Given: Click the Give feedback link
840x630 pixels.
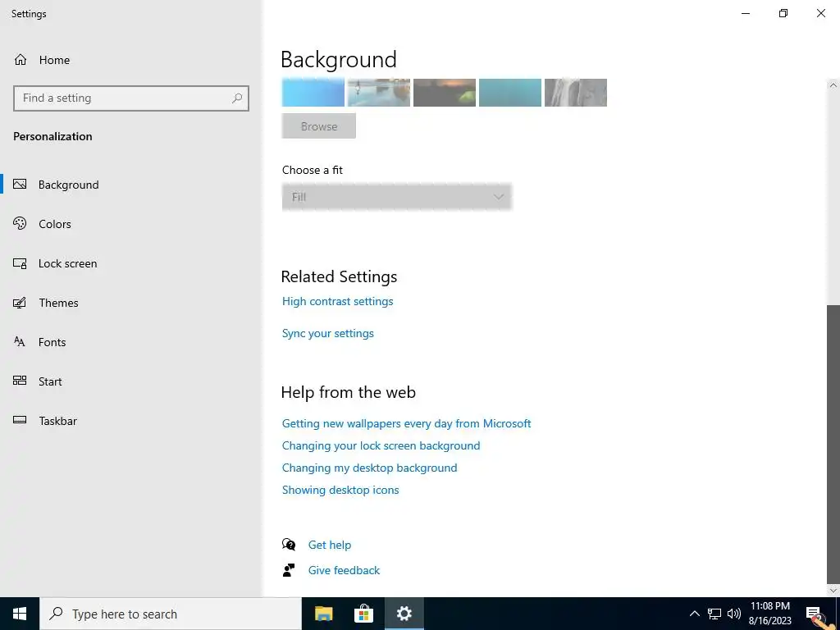Looking at the screenshot, I should tap(344, 571).
